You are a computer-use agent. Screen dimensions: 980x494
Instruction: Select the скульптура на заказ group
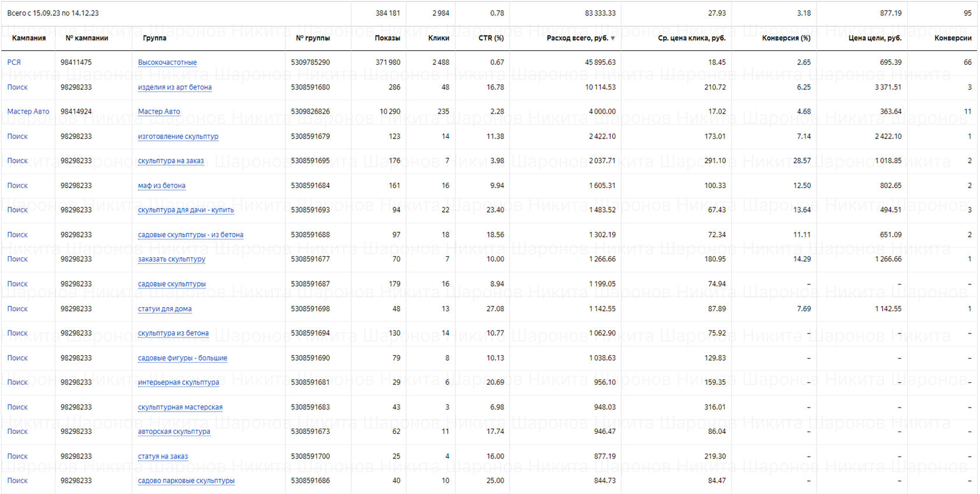171,161
